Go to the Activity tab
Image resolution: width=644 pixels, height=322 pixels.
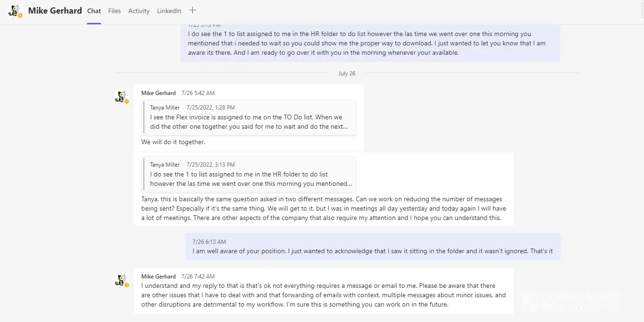tap(139, 11)
